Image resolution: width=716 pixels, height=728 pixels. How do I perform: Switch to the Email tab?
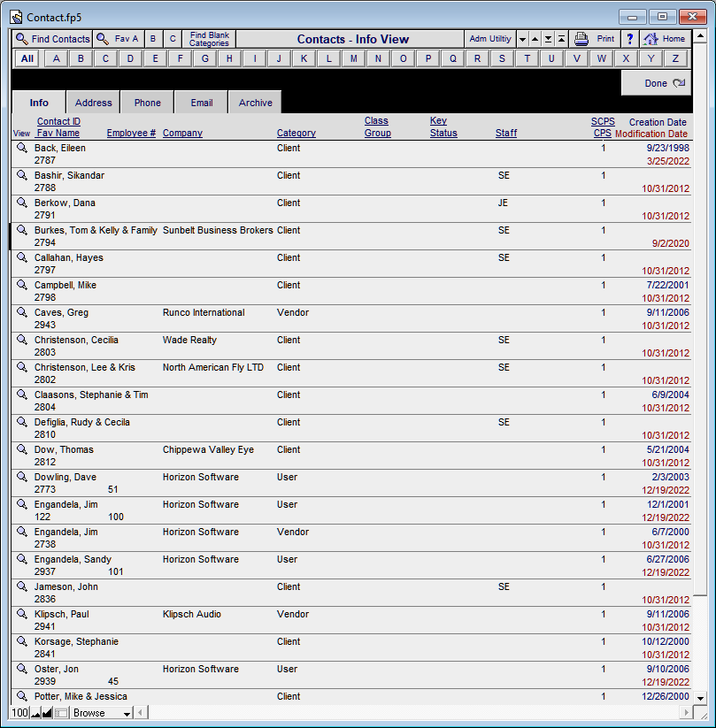202,103
